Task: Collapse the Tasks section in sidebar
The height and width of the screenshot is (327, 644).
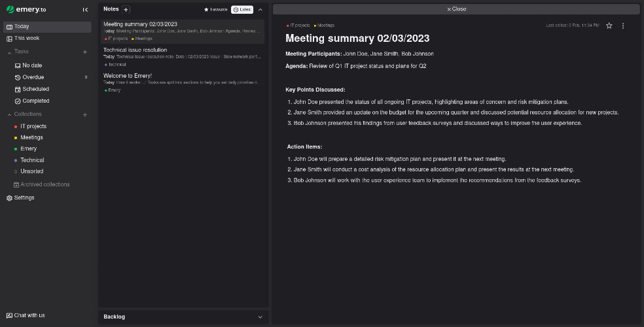Action: 9,52
